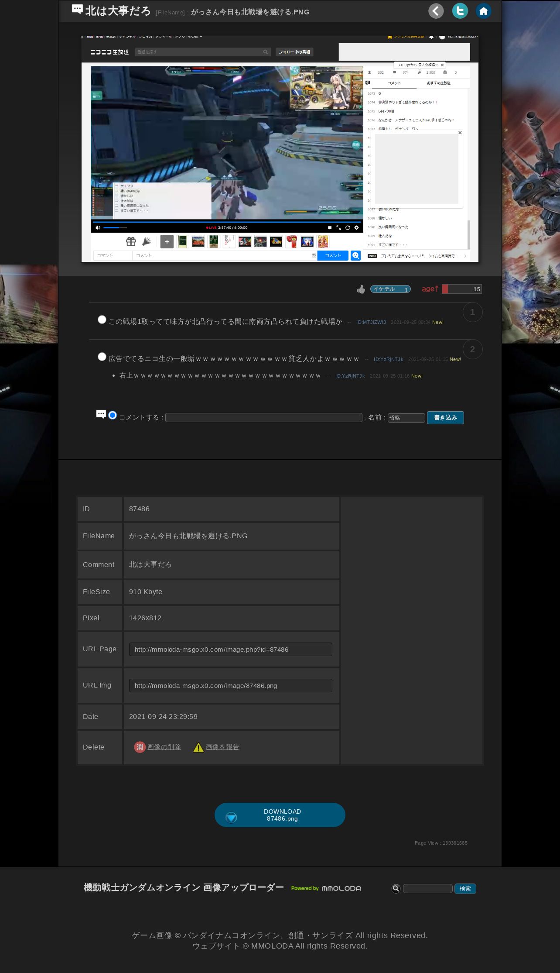560x973 pixels.
Task: Click the comment number 1 circle
Action: (472, 312)
